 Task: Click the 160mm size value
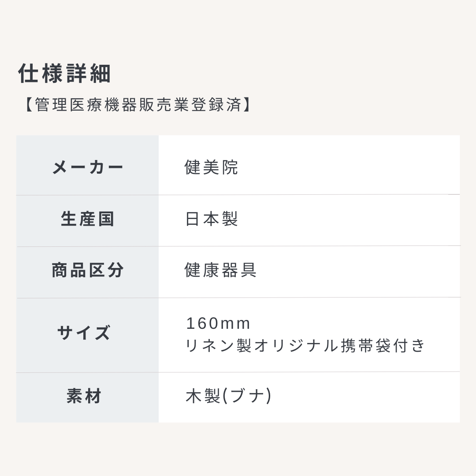click(218, 324)
